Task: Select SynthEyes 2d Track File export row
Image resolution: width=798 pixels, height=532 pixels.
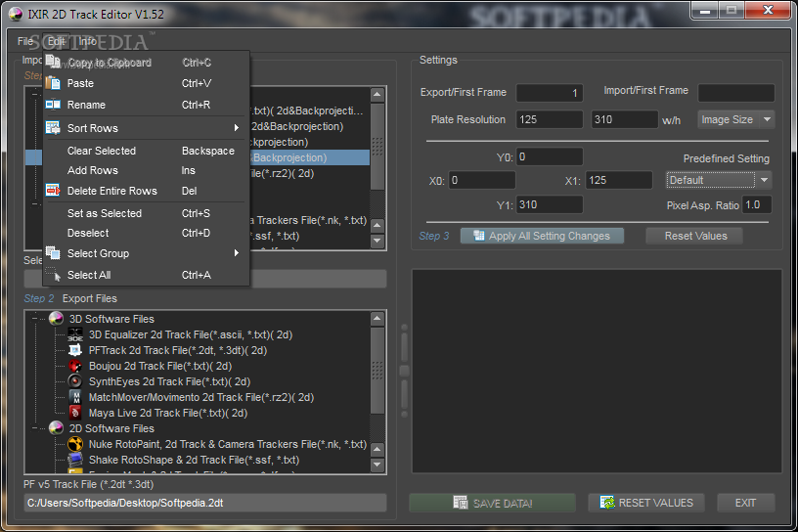Action: click(x=169, y=381)
